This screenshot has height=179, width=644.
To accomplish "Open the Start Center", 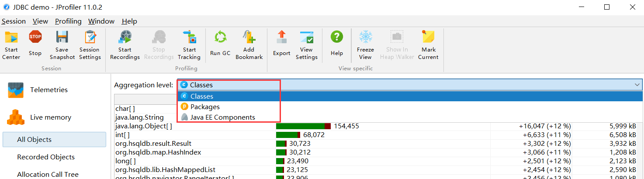I will (11, 45).
